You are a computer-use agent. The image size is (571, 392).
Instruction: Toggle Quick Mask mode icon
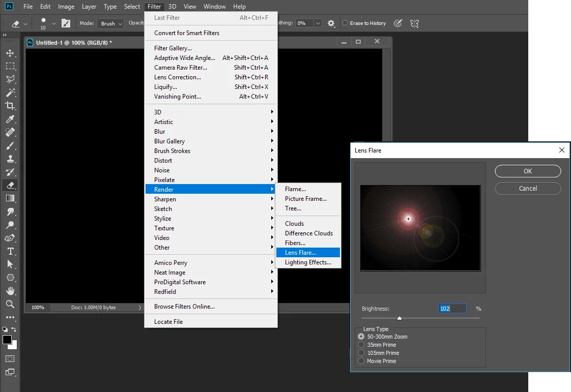tap(10, 359)
